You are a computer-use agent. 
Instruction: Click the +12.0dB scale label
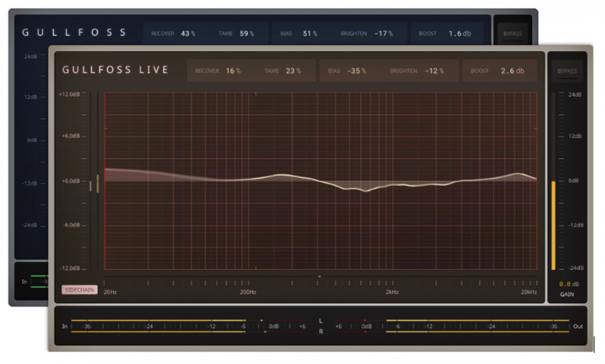point(70,94)
